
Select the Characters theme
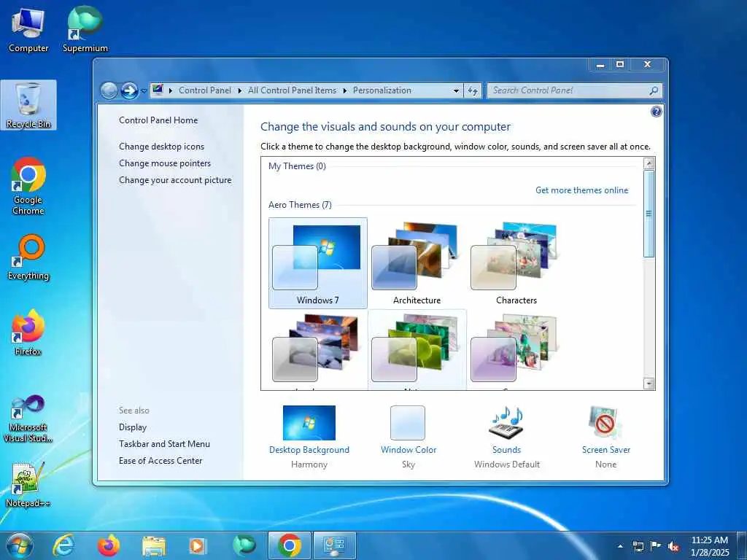click(516, 263)
